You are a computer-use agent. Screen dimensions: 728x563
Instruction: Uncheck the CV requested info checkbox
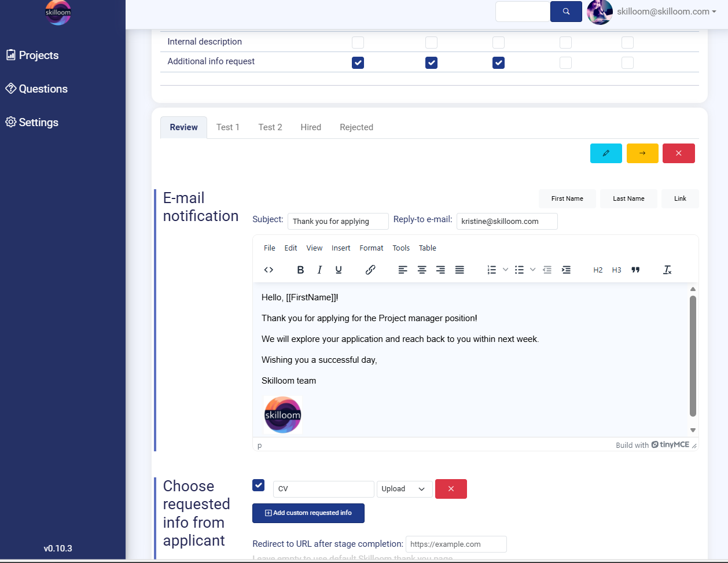259,485
